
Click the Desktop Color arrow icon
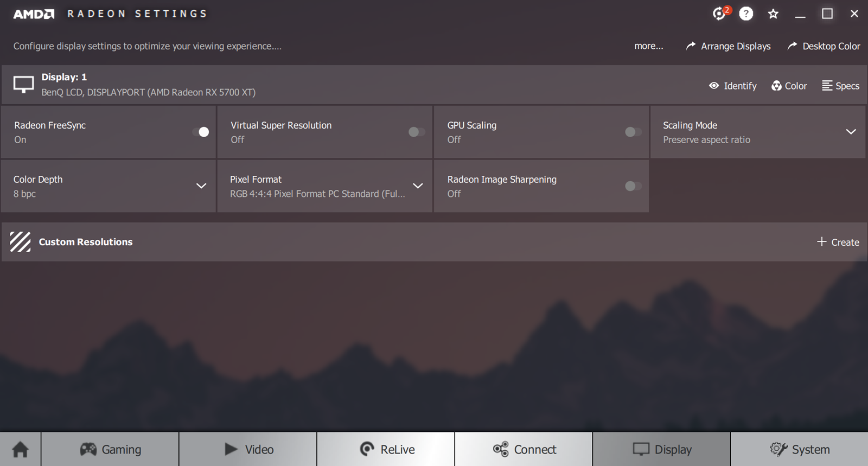792,46
